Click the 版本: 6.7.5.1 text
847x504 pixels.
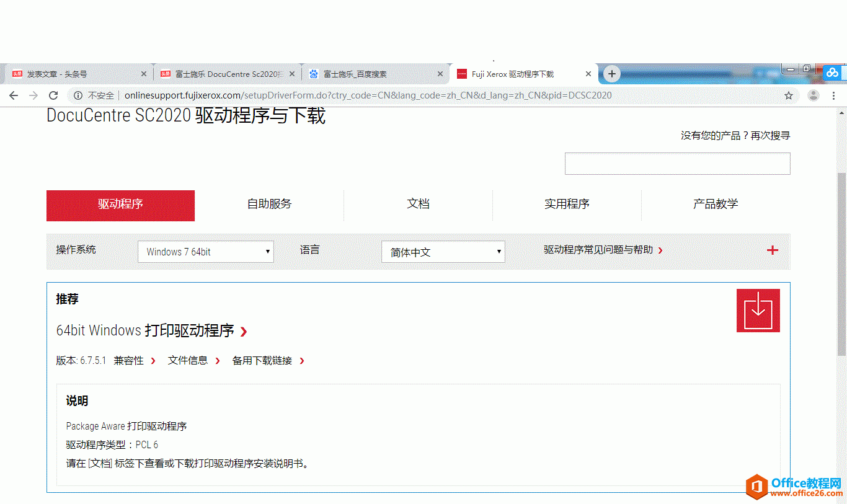[81, 361]
